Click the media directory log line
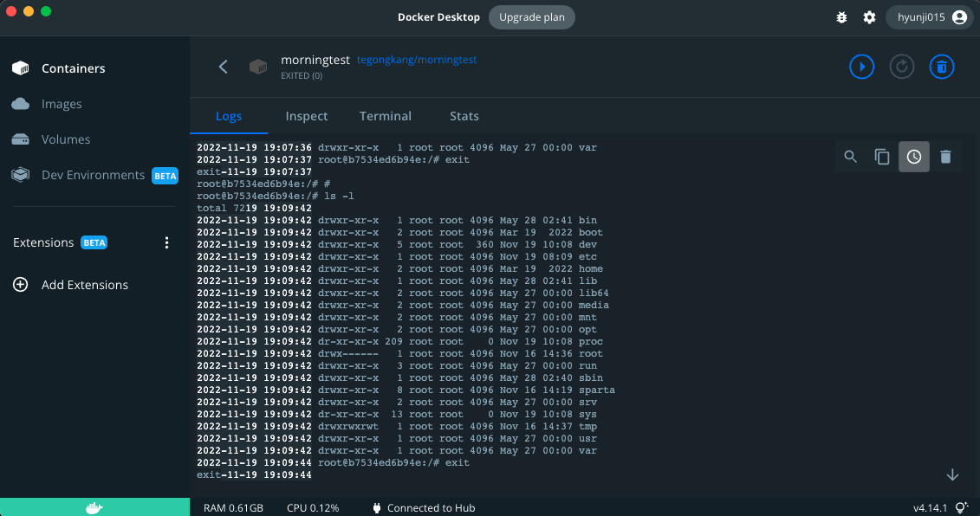 tap(403, 306)
